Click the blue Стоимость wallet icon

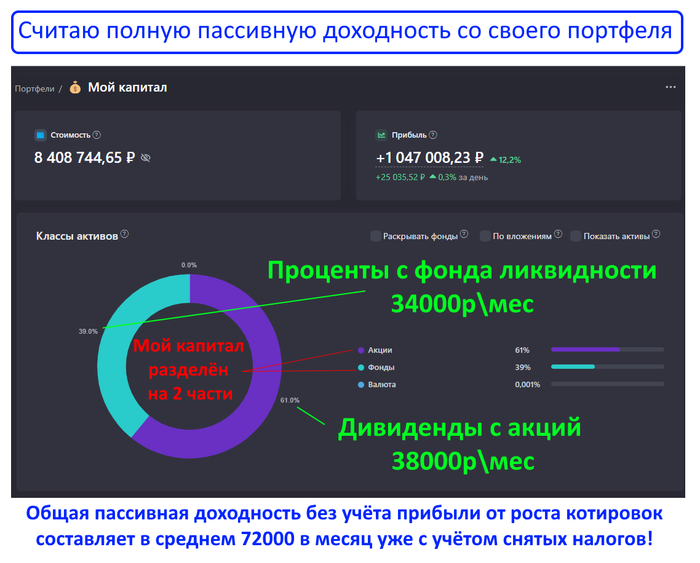coord(40,135)
